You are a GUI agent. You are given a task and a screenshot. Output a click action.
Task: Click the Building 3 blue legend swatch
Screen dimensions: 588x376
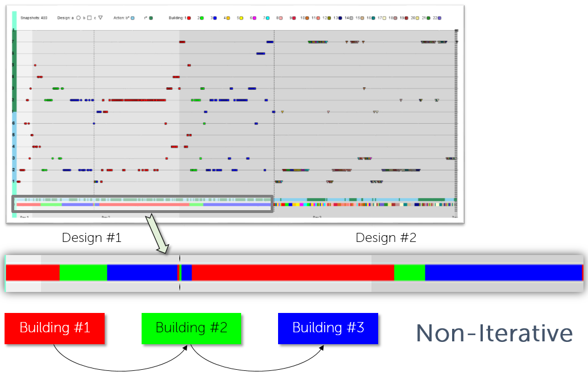[215, 18]
